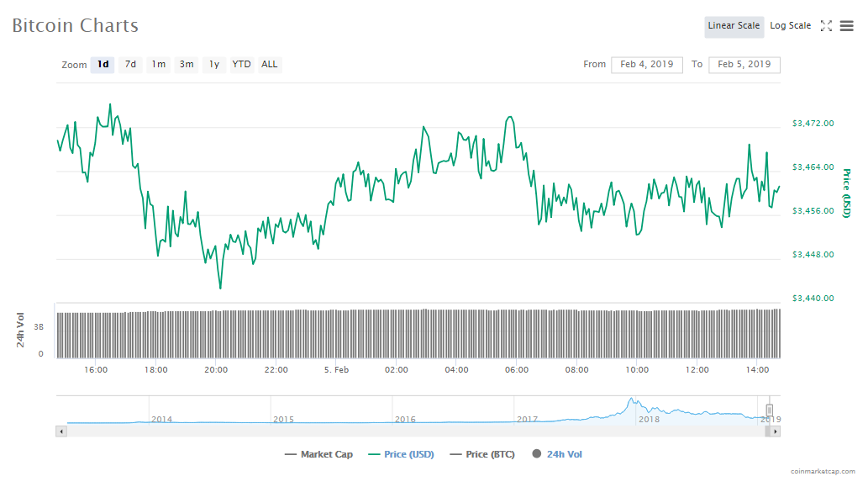Select the 7d zoom range
The width and height of the screenshot is (868, 487).
130,65
